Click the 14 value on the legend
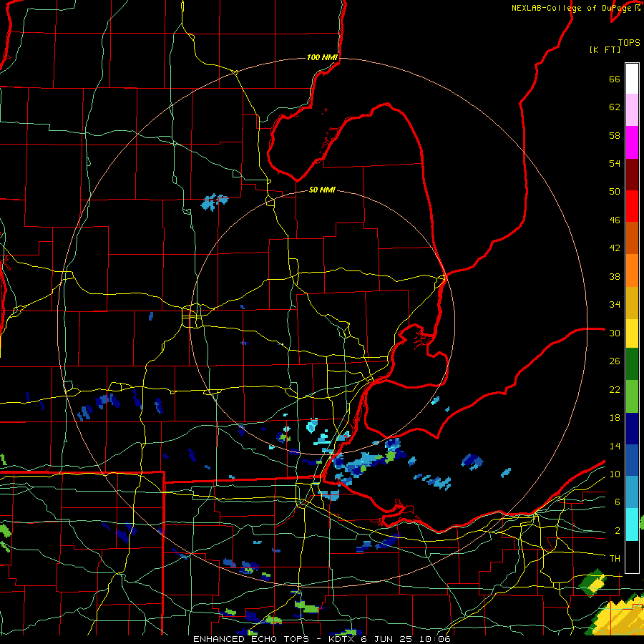 (615, 446)
